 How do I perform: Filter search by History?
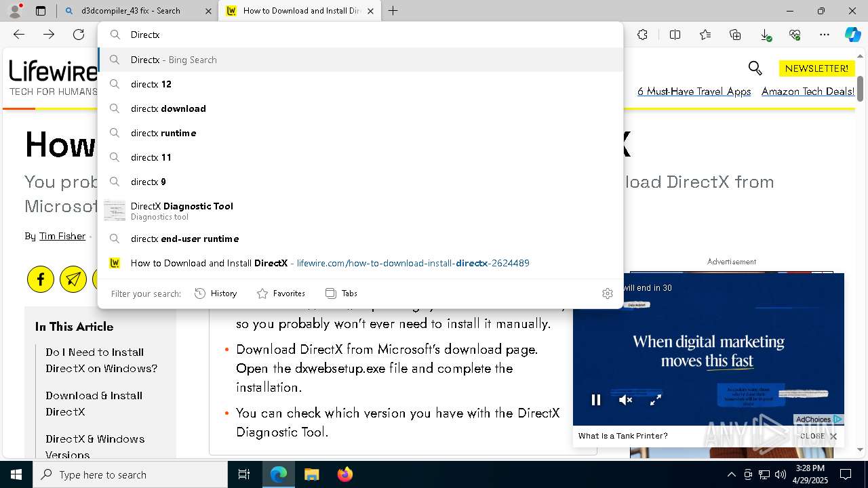point(216,293)
